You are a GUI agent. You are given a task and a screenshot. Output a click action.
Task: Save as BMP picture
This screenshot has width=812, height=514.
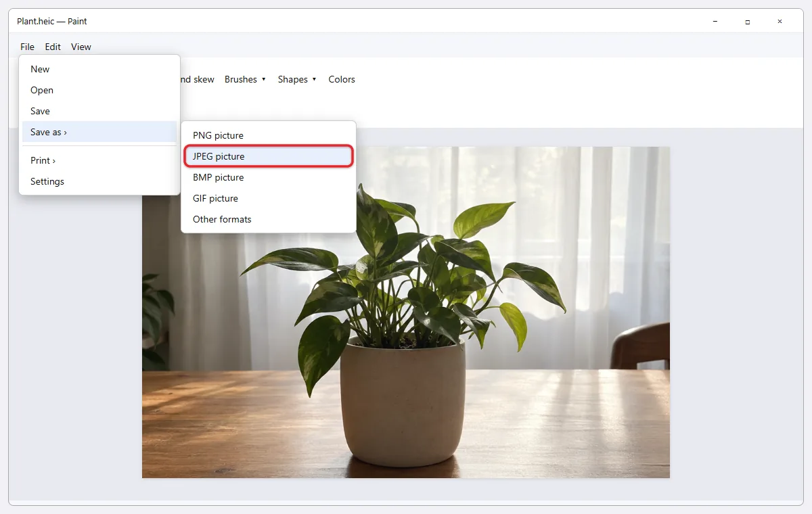coord(269,177)
